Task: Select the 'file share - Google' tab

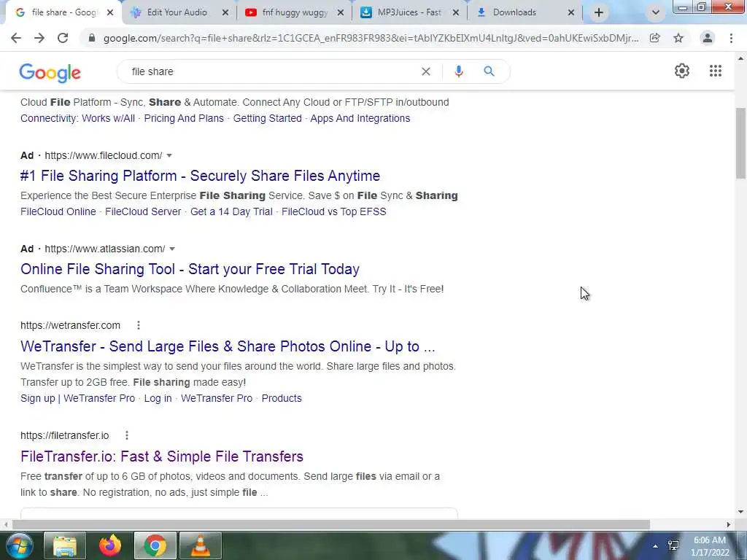Action: [63, 12]
